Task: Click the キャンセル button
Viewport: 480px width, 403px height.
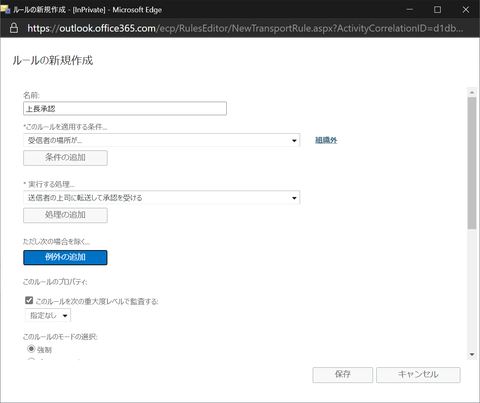Action: click(x=418, y=375)
